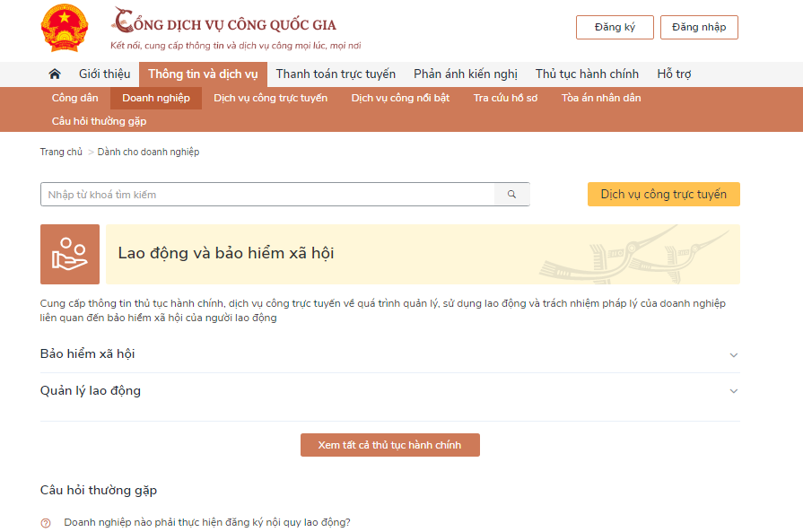Open Thanh toán trực tuyến menu
Screen dimensions: 803x532
336,74
